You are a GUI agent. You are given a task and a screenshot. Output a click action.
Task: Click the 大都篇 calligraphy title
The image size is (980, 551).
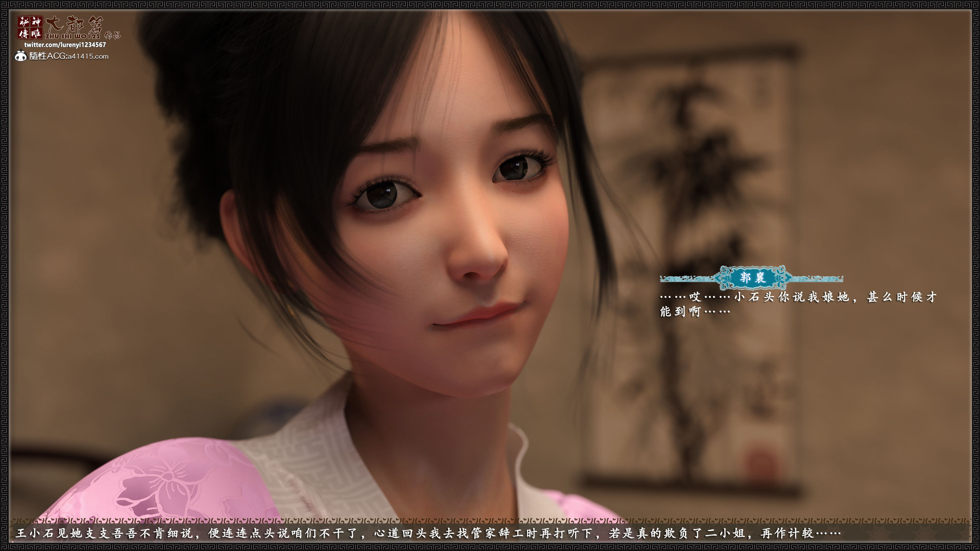coord(74,25)
